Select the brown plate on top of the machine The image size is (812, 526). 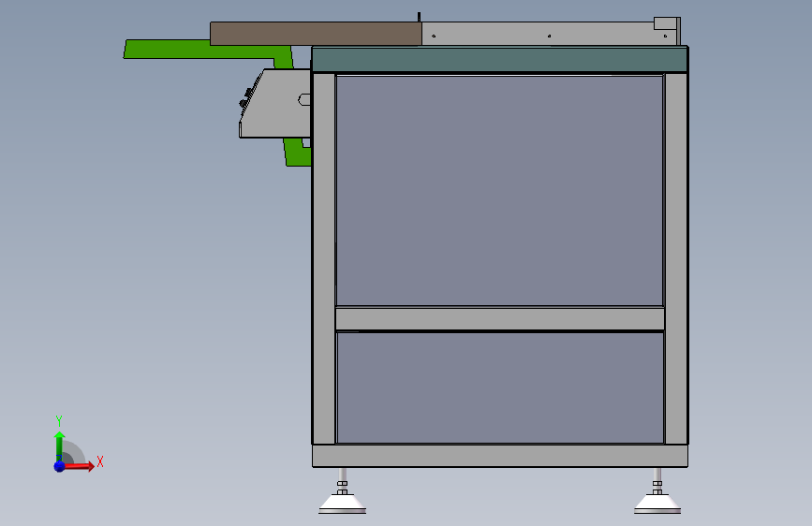316,34
